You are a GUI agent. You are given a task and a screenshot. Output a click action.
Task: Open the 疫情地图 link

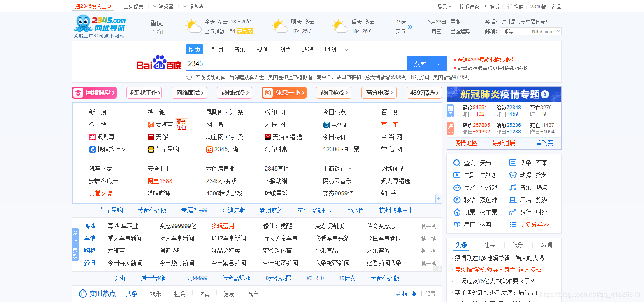coord(466,143)
